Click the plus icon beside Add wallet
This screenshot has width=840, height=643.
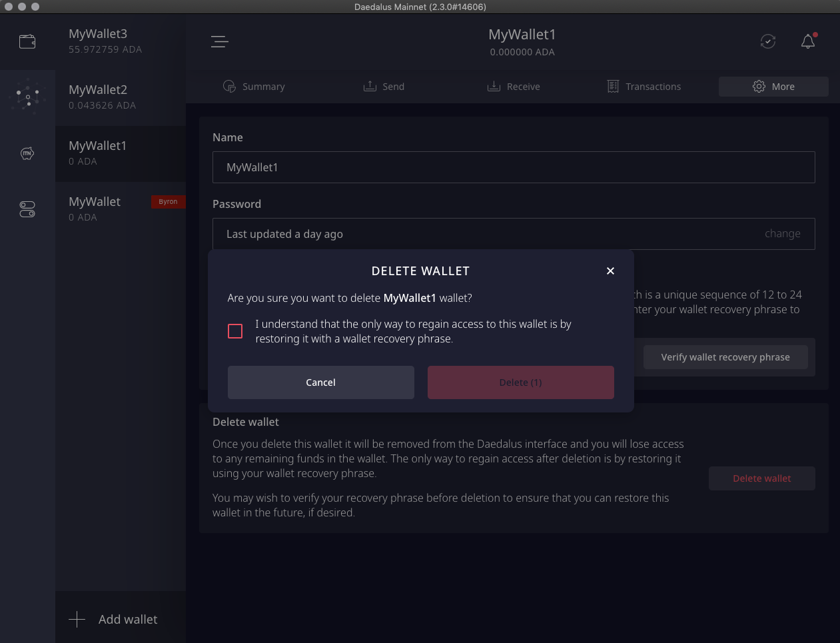[77, 619]
